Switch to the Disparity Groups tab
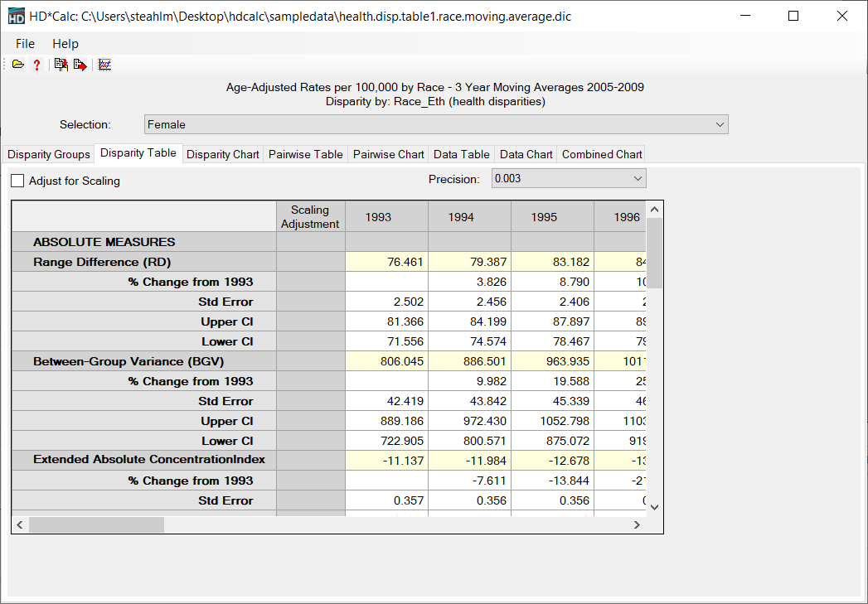The image size is (868, 604). pyautogui.click(x=49, y=154)
